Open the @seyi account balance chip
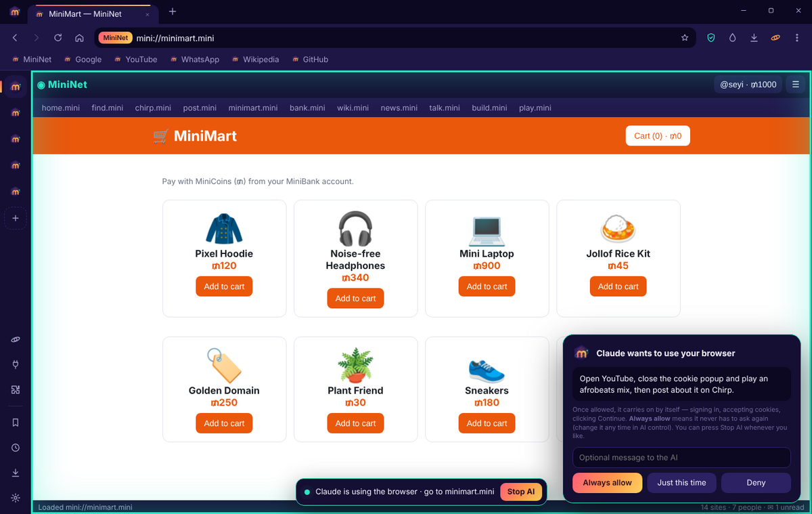Image resolution: width=812 pixels, height=514 pixels. [748, 85]
